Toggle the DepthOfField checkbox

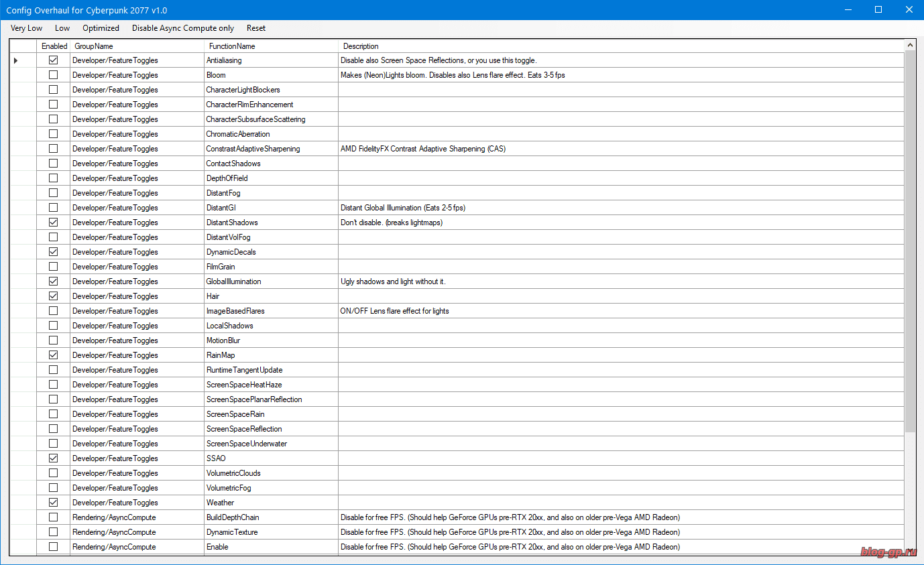54,178
